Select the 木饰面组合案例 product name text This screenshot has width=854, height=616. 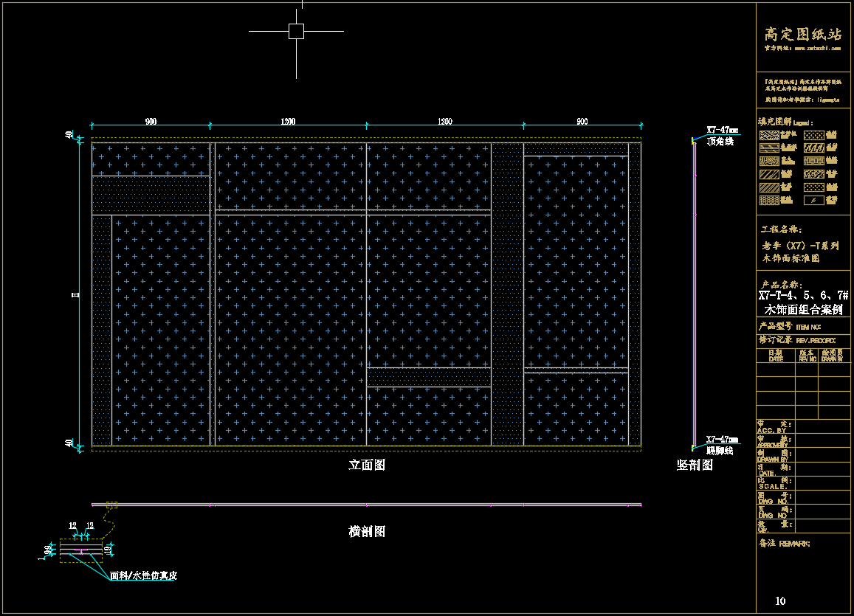coord(803,309)
